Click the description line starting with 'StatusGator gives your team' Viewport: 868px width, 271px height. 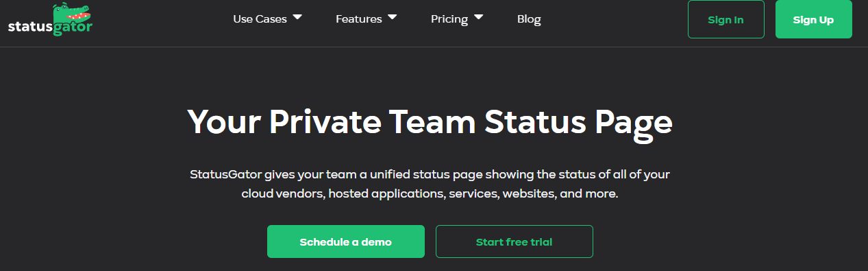(x=430, y=174)
